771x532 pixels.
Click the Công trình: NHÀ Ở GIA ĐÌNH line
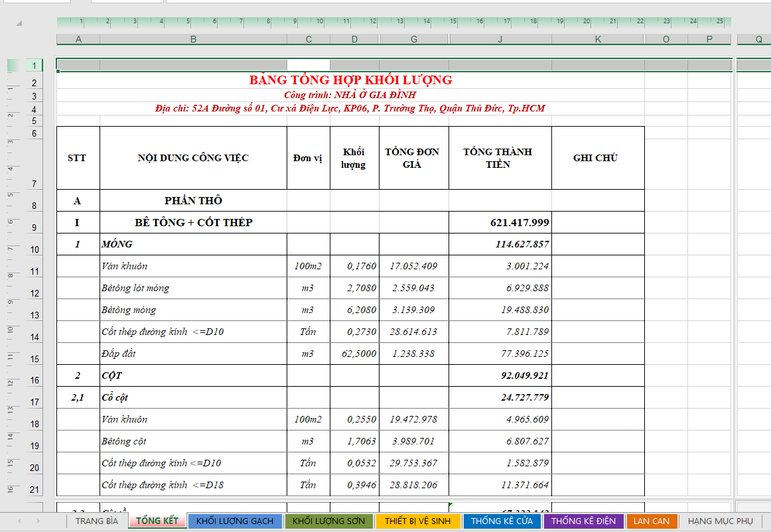pos(350,95)
